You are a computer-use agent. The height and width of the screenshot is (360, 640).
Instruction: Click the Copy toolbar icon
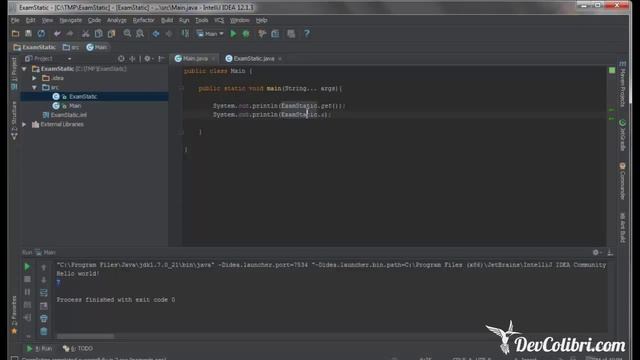click(98, 34)
